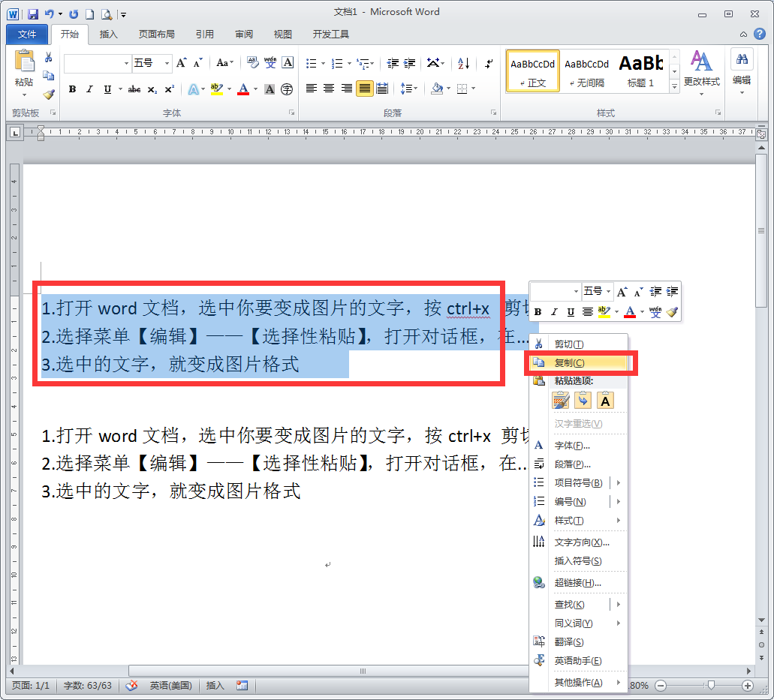Image resolution: width=774 pixels, height=700 pixels.
Task: Choose 复制(C) in context menu
Action: pos(579,363)
